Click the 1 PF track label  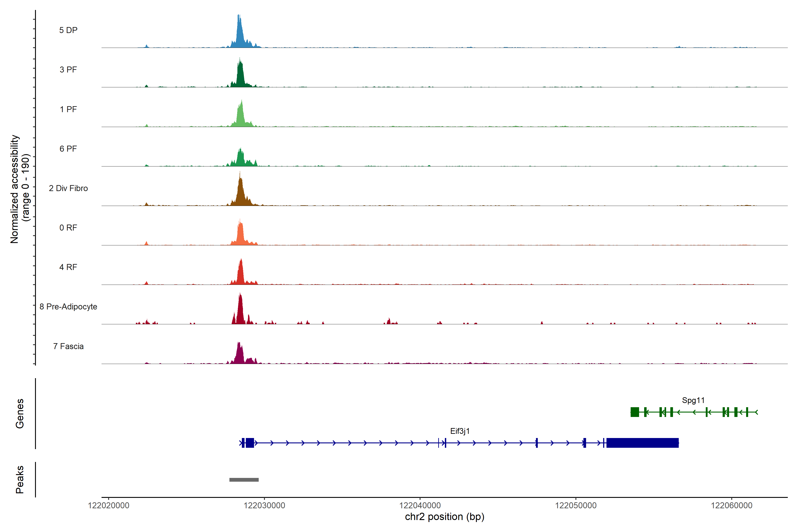68,109
